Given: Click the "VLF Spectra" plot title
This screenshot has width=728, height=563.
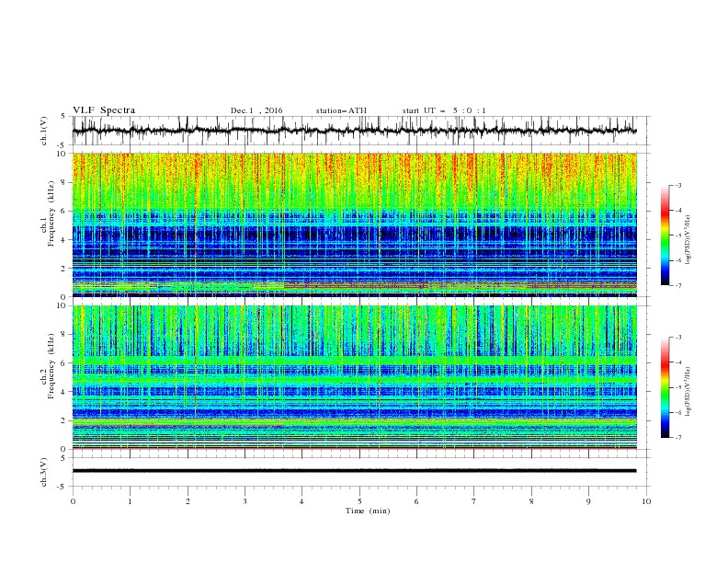Looking at the screenshot, I should pos(104,110).
